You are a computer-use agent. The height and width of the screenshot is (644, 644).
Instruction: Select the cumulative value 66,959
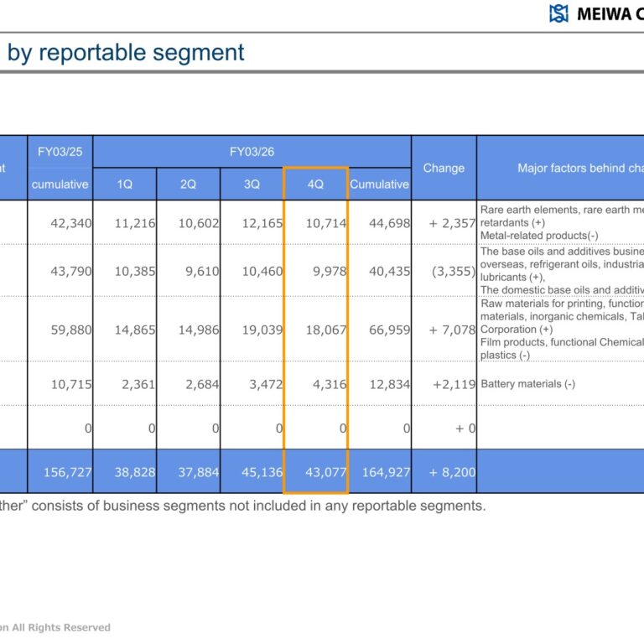[389, 330]
